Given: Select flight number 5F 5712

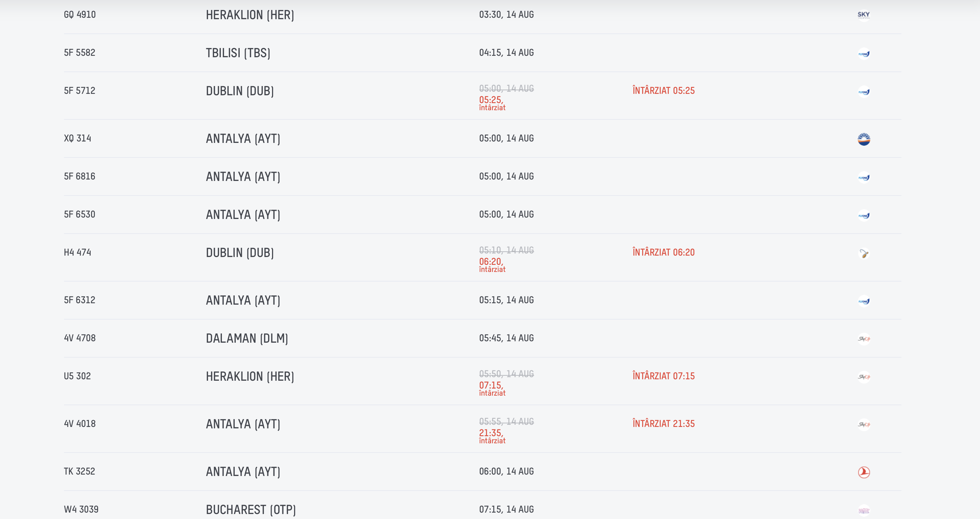Looking at the screenshot, I should (x=80, y=91).
